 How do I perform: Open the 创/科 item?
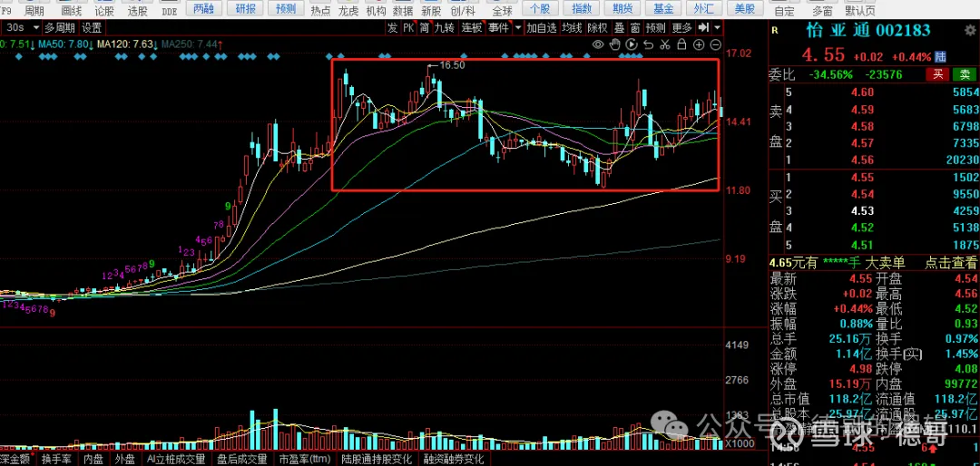click(x=463, y=10)
